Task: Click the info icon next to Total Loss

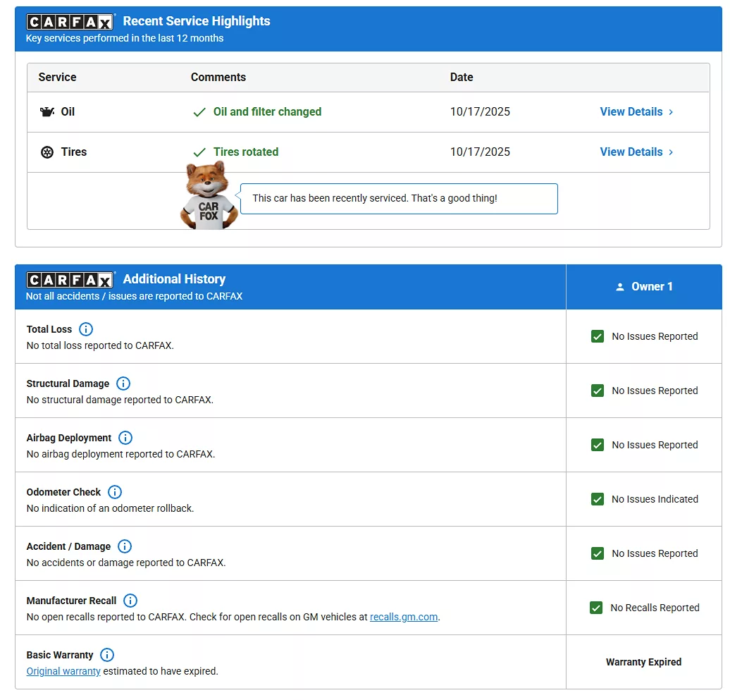Action: 86,329
